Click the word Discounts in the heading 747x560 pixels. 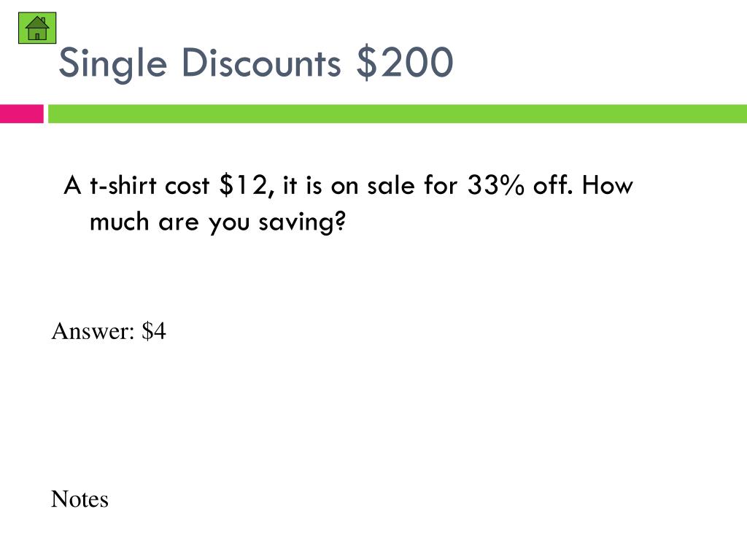(262, 63)
